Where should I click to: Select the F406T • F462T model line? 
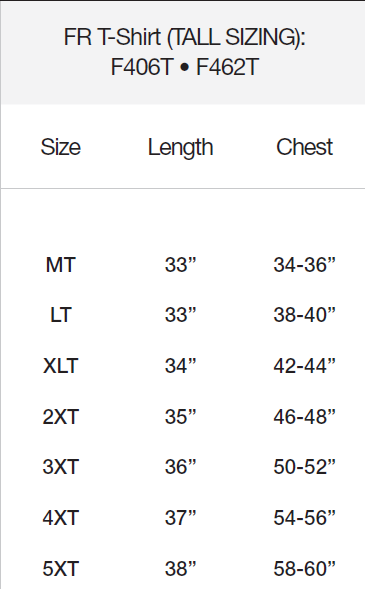pyautogui.click(x=184, y=67)
